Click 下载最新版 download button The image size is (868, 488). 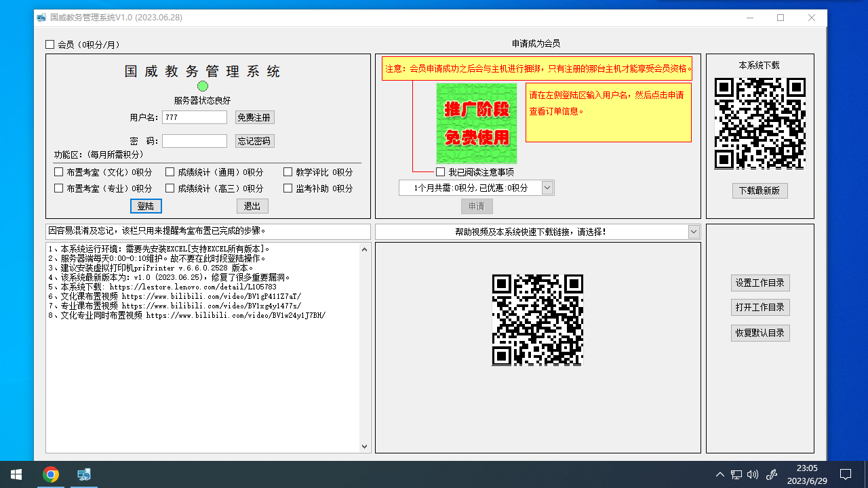(759, 190)
